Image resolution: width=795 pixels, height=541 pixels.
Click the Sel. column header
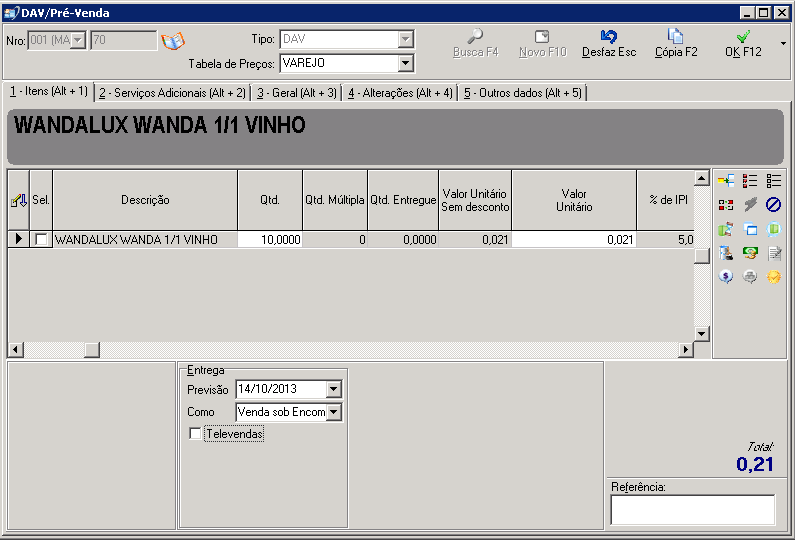[41, 200]
